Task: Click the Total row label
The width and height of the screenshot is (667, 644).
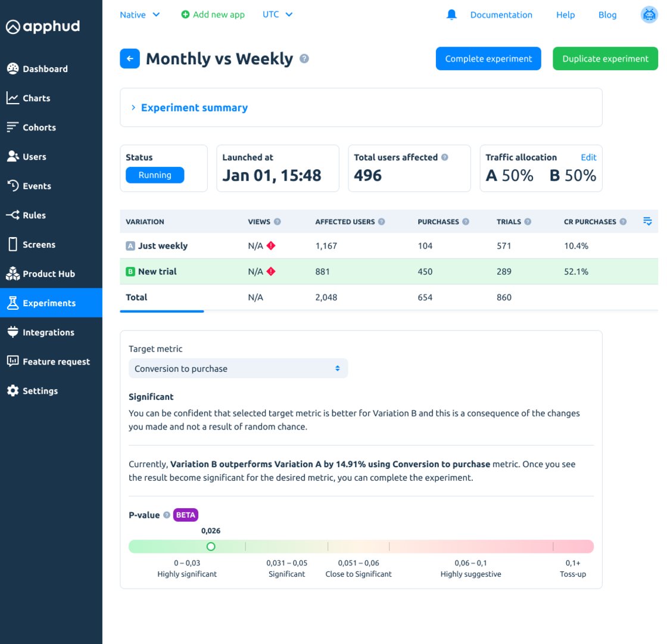Action: 136,297
